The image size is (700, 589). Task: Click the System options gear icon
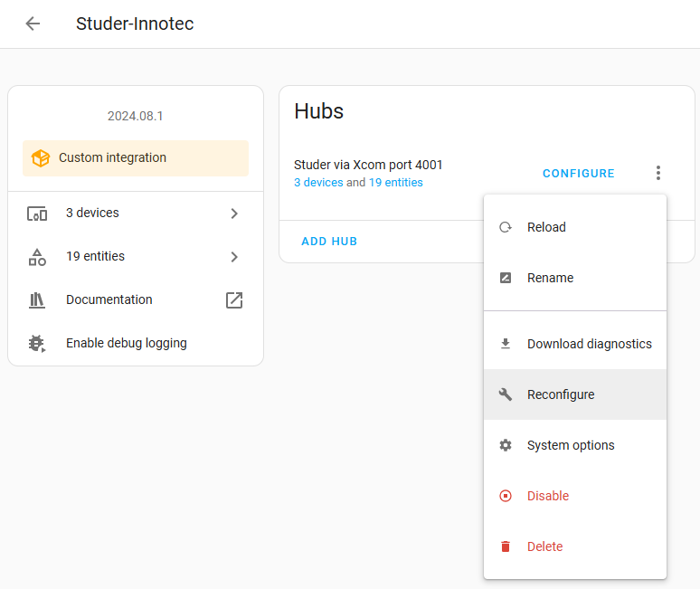click(506, 445)
